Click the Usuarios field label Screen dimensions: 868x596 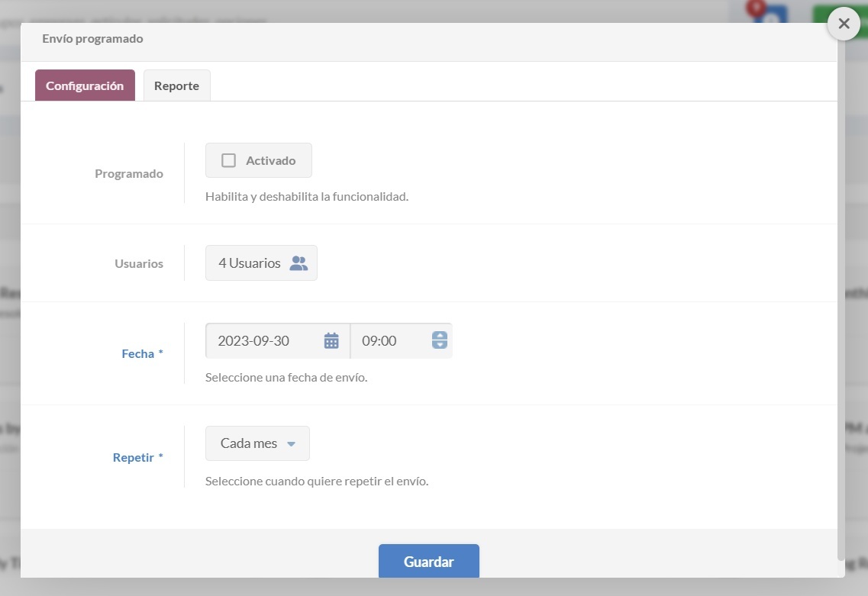[139, 264]
